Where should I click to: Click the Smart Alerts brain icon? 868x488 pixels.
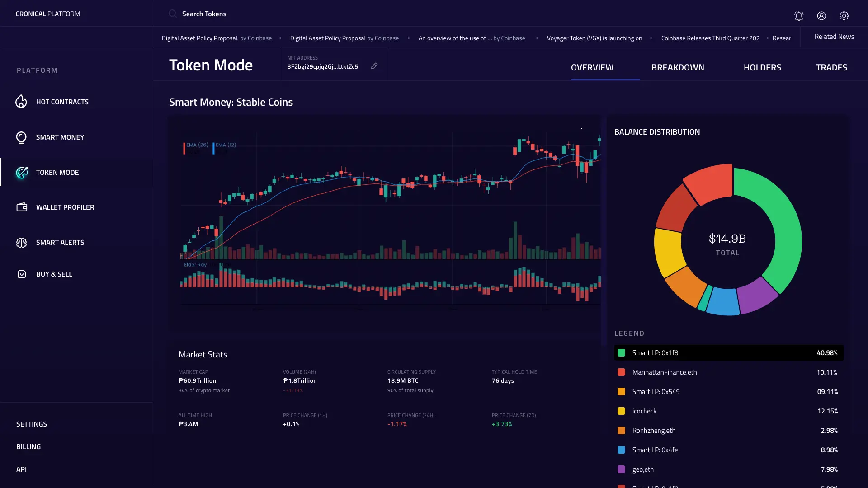pos(21,243)
